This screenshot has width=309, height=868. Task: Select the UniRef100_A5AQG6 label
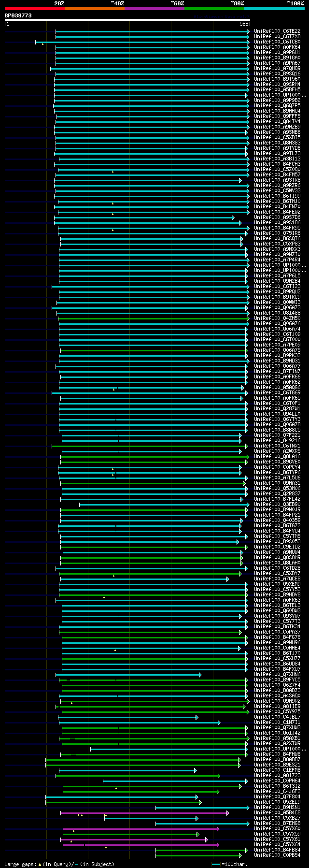277,387
